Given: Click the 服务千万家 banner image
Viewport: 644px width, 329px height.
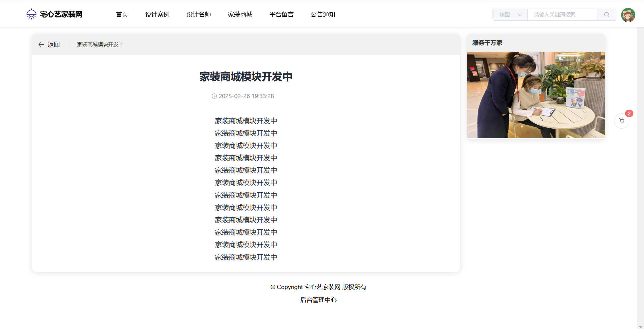Looking at the screenshot, I should (536, 95).
